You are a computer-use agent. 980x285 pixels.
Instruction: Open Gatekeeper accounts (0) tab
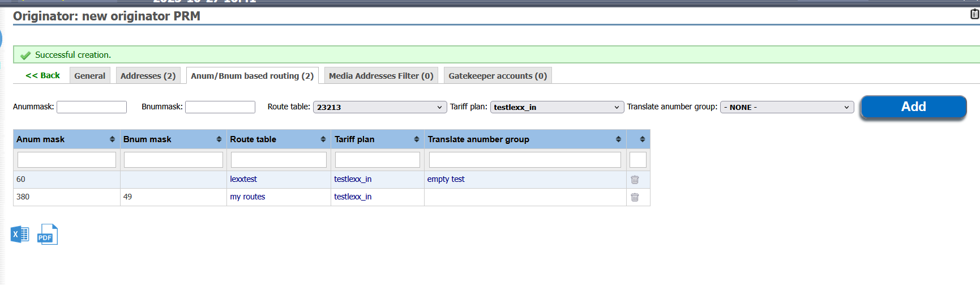pos(498,76)
